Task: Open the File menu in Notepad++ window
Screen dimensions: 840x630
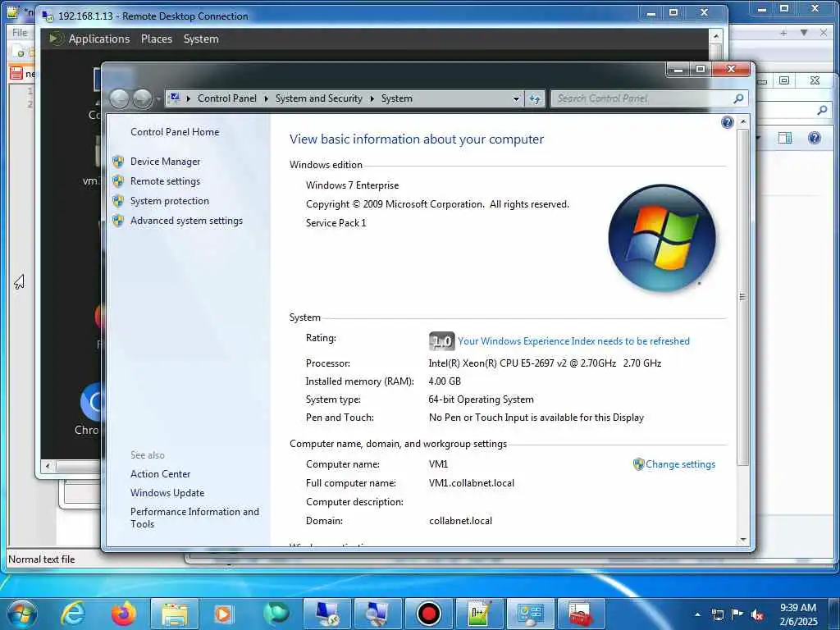Action: (x=20, y=33)
